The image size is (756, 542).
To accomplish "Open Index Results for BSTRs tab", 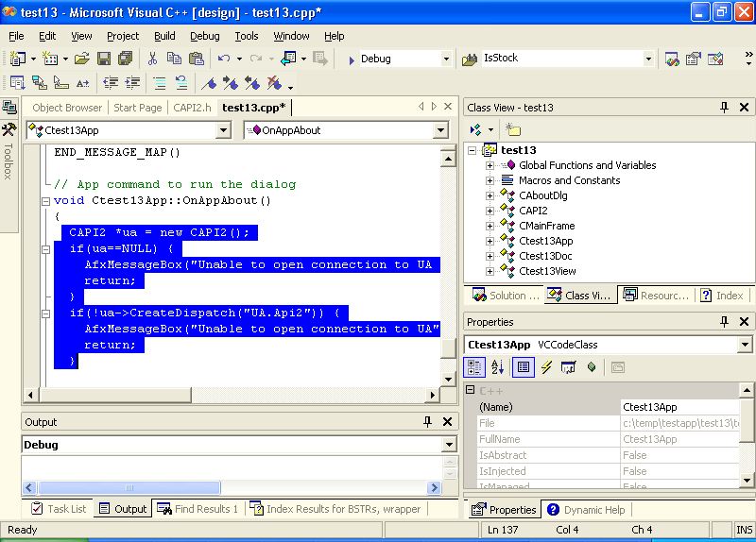I will pos(335,509).
